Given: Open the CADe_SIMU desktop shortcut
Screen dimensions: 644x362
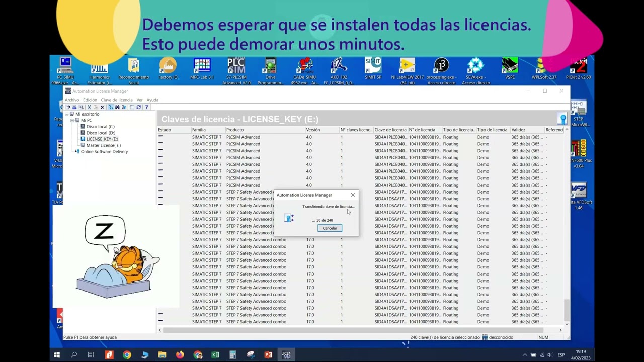Looking at the screenshot, I should pos(304,71).
